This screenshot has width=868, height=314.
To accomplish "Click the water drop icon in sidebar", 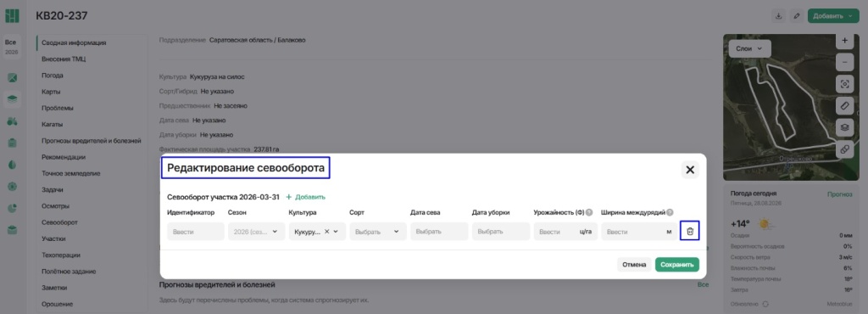I will pyautogui.click(x=12, y=165).
